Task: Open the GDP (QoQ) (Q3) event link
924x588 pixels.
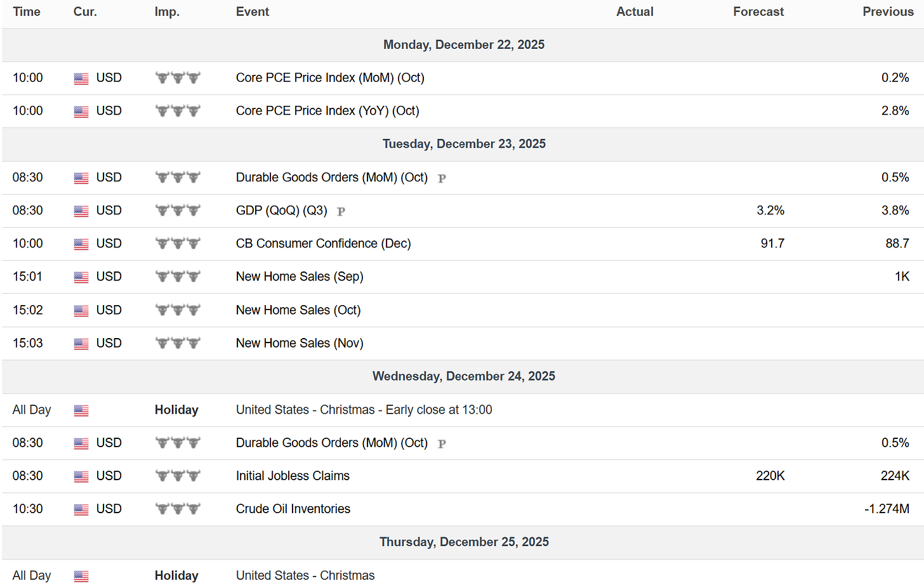Action: pyautogui.click(x=281, y=211)
